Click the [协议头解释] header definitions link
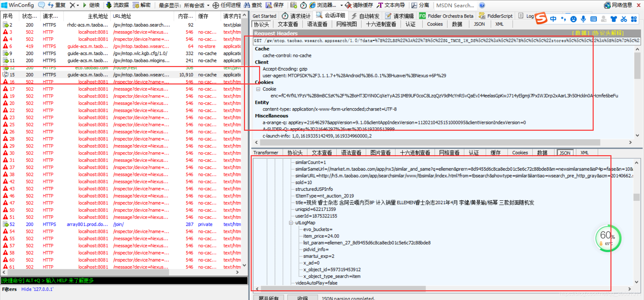Image resolution: width=644 pixels, height=300 pixels. click(x=608, y=33)
